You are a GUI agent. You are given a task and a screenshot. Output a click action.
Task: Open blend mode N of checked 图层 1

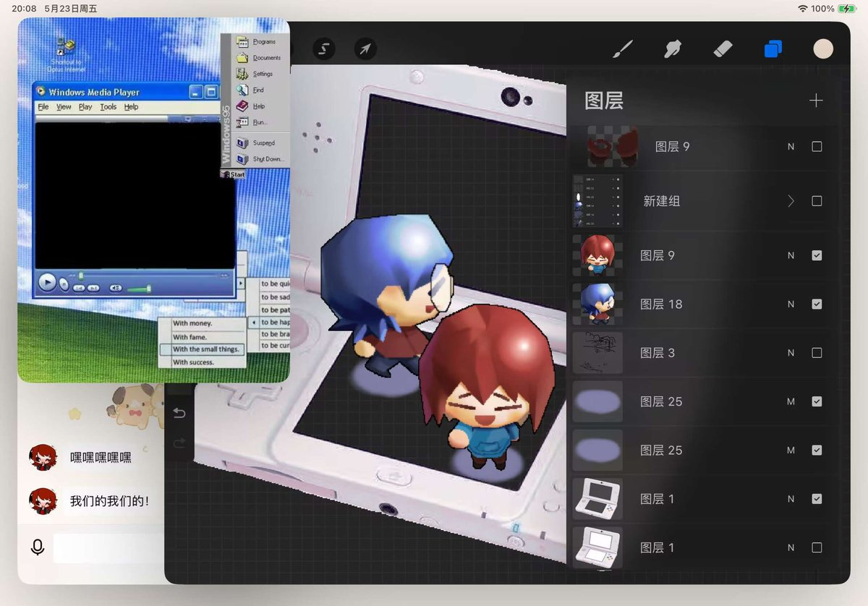(x=791, y=499)
